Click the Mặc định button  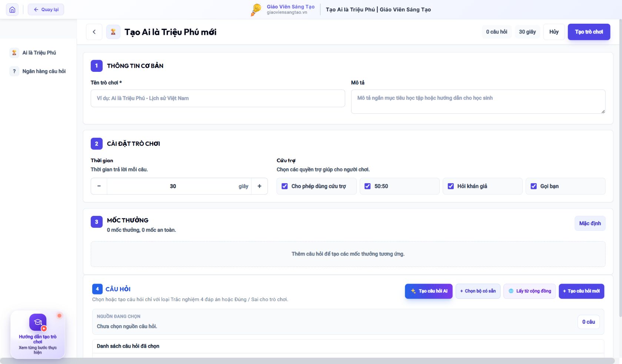click(590, 223)
